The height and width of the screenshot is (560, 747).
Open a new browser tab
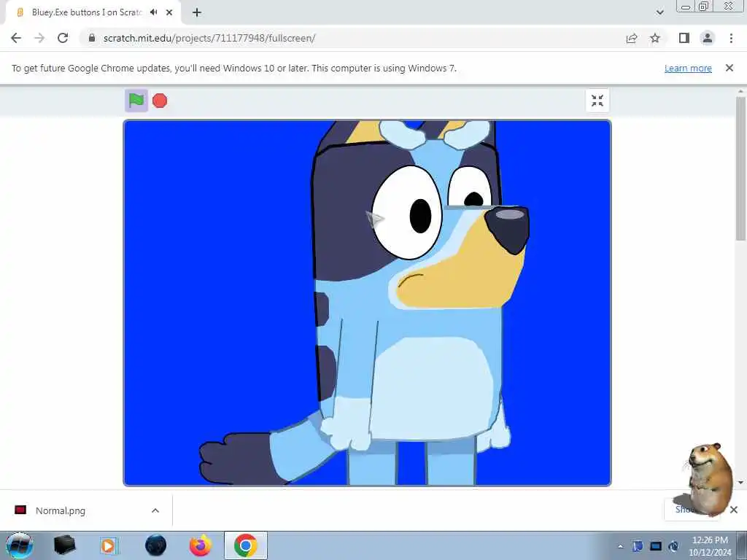[x=197, y=12]
